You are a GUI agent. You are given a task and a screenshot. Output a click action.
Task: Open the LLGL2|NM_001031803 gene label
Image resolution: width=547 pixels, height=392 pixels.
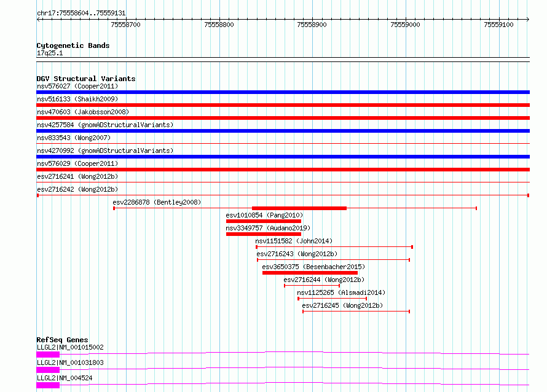(70, 363)
